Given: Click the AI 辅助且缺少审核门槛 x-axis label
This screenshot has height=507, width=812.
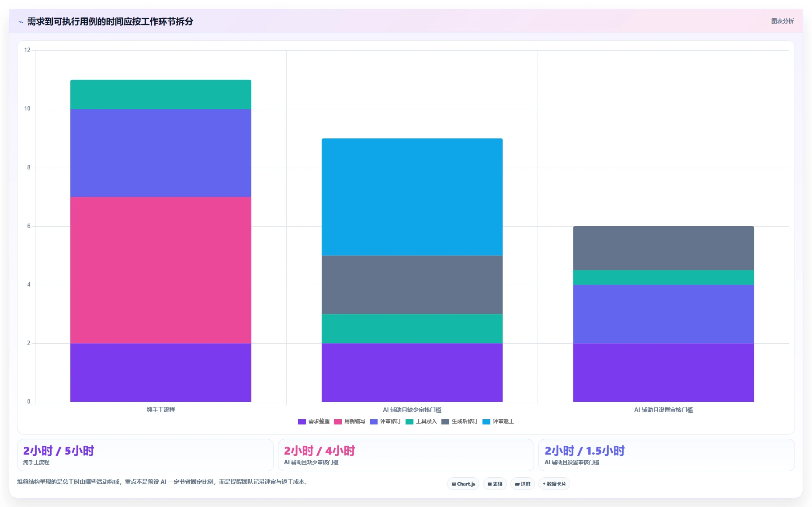Looking at the screenshot, I should [412, 410].
